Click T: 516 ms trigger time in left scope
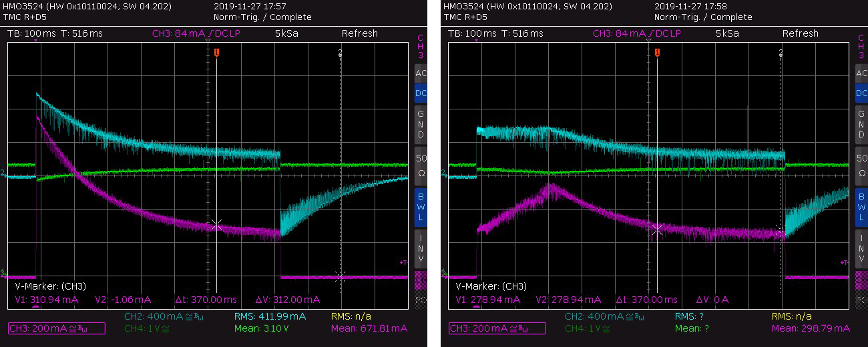This screenshot has height=347, width=868. (x=81, y=33)
